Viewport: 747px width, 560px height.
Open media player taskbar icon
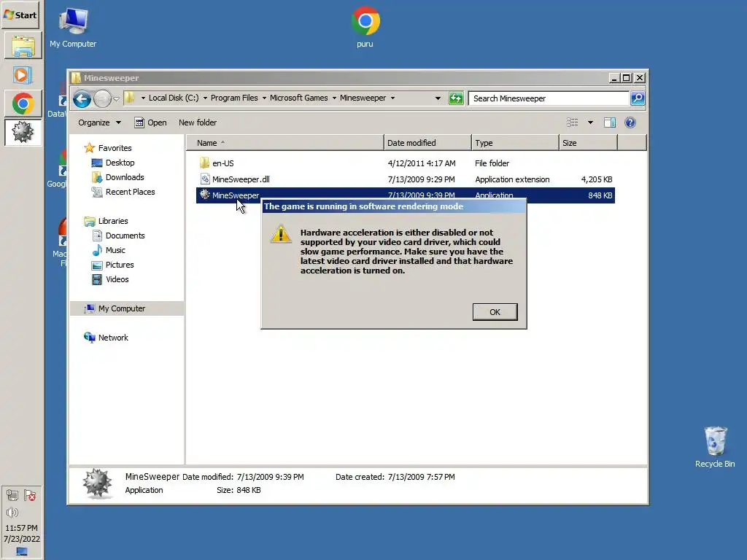point(23,75)
